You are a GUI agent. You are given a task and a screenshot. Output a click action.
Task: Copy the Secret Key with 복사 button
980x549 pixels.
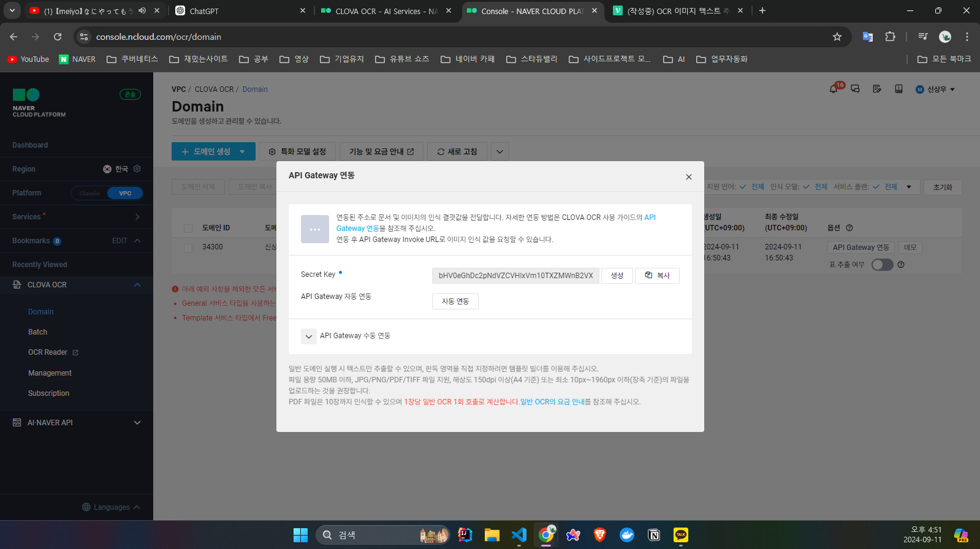pos(657,276)
